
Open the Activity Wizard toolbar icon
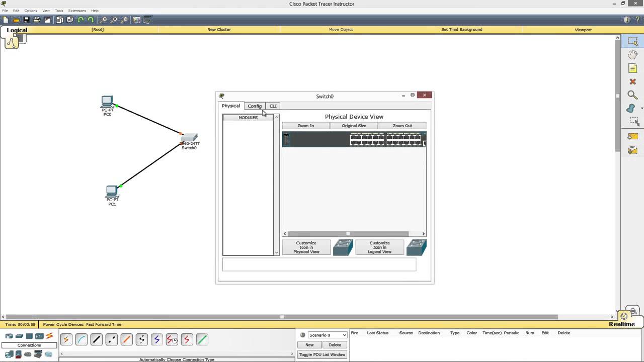pyautogui.click(x=47, y=20)
